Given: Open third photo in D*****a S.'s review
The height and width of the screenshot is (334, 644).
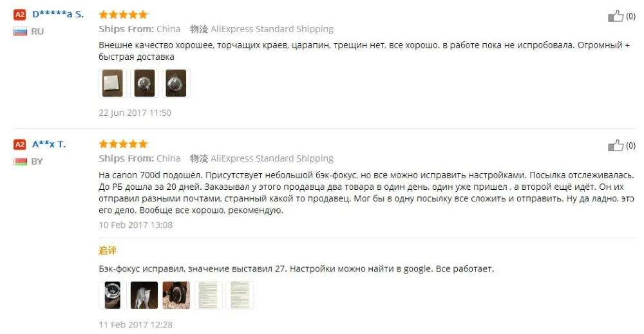Looking at the screenshot, I should tap(176, 83).
